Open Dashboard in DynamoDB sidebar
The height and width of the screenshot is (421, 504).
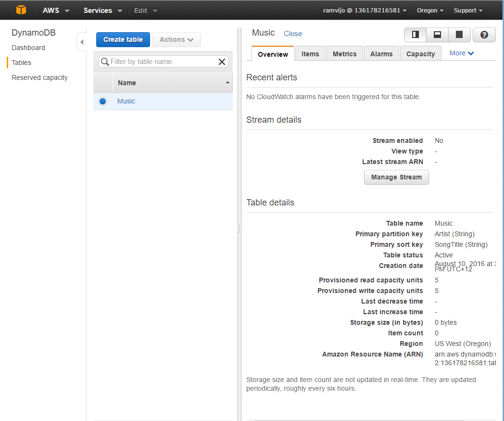(28, 48)
